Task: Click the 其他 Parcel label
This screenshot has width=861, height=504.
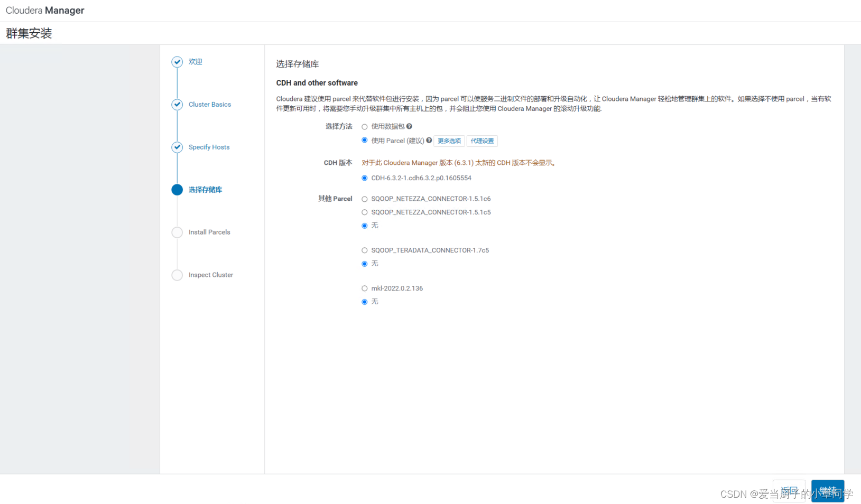Action: click(x=335, y=199)
